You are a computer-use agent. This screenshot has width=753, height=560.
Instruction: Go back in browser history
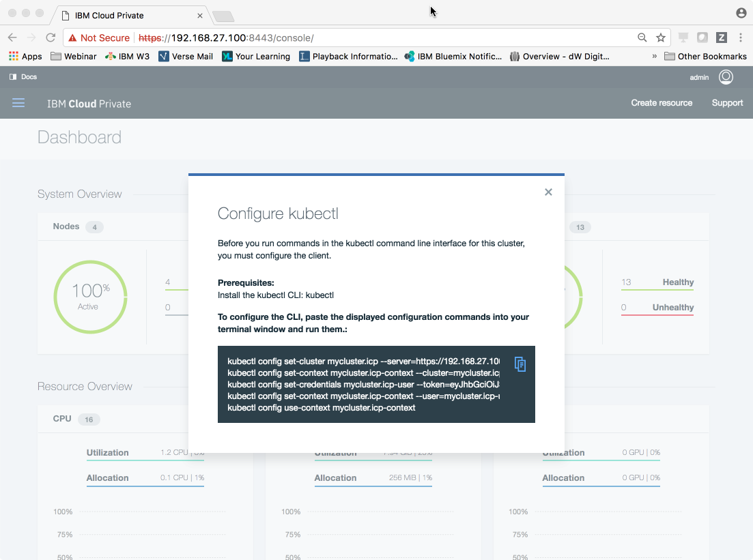point(12,38)
